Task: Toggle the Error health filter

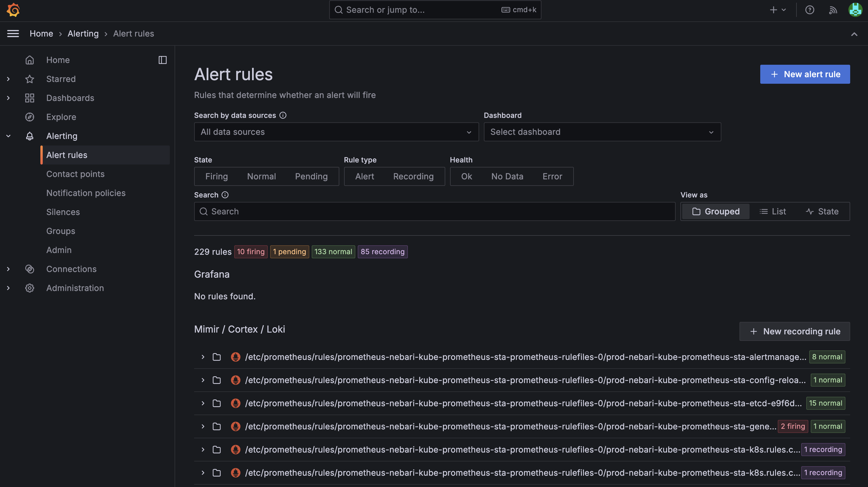Action: pos(552,176)
